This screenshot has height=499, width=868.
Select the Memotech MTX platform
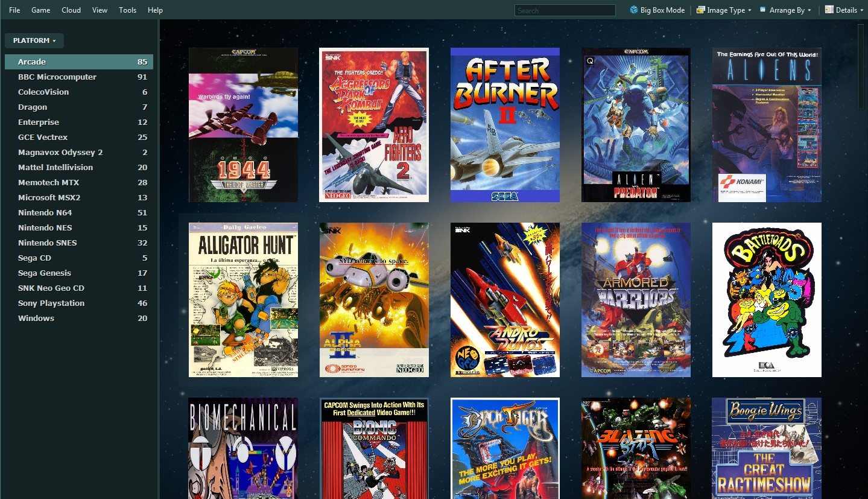click(79, 182)
